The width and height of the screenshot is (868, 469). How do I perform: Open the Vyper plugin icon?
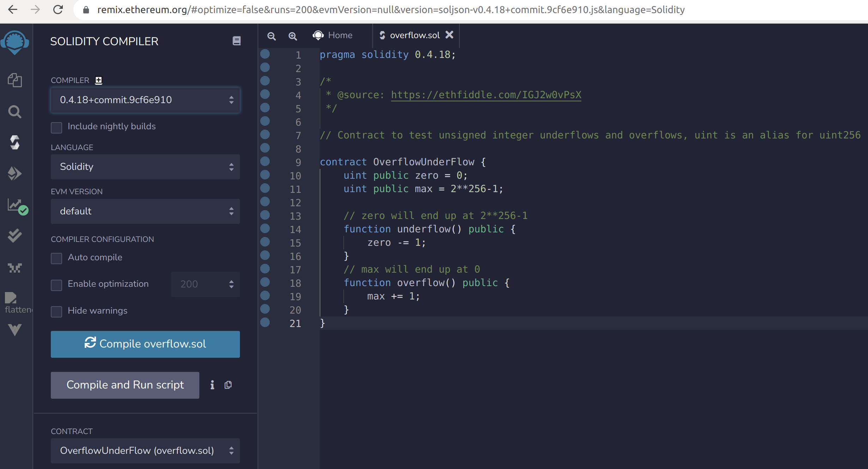14,330
